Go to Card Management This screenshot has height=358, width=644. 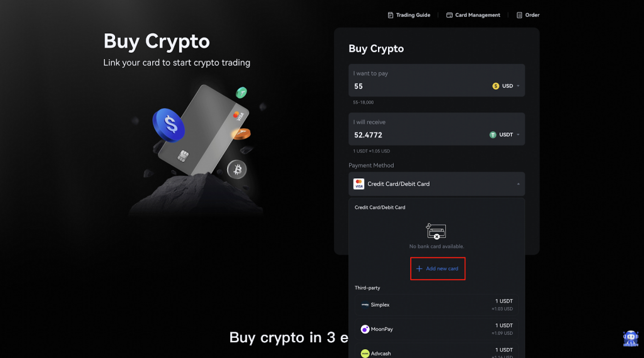[x=477, y=15]
